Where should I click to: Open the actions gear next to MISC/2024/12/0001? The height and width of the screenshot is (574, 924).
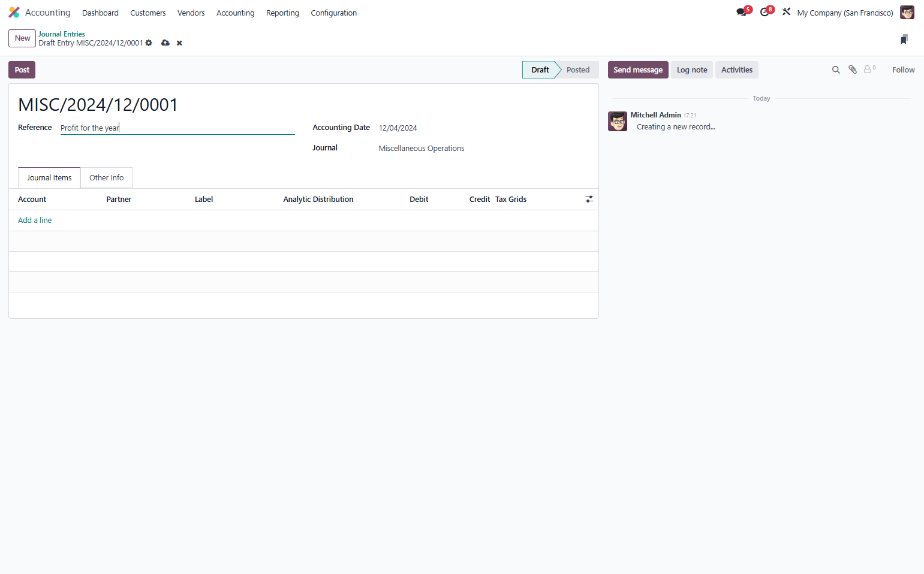(149, 43)
